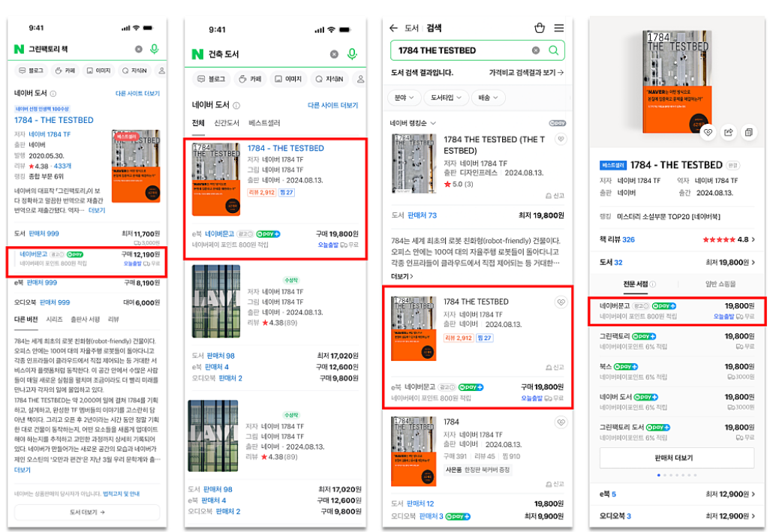Open '법적고지 및 안내' link

pyautogui.click(x=122, y=494)
